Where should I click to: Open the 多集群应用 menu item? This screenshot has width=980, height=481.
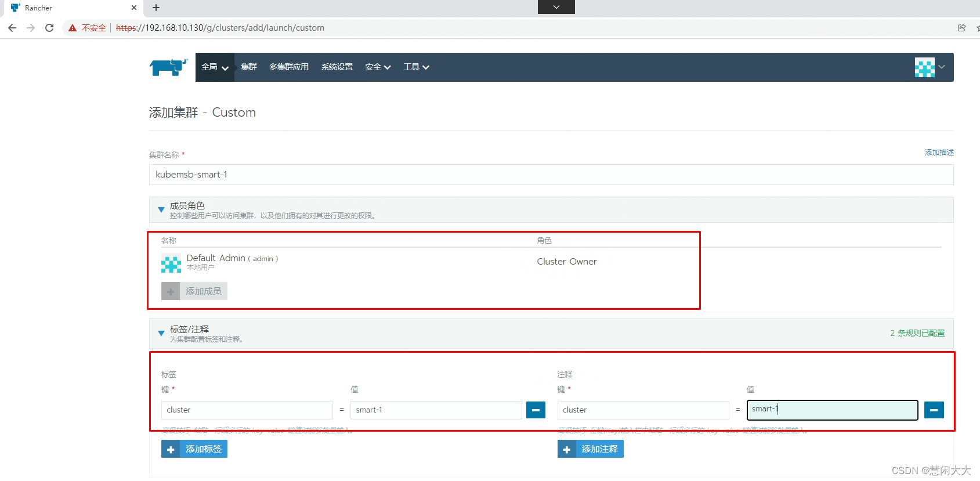point(289,67)
